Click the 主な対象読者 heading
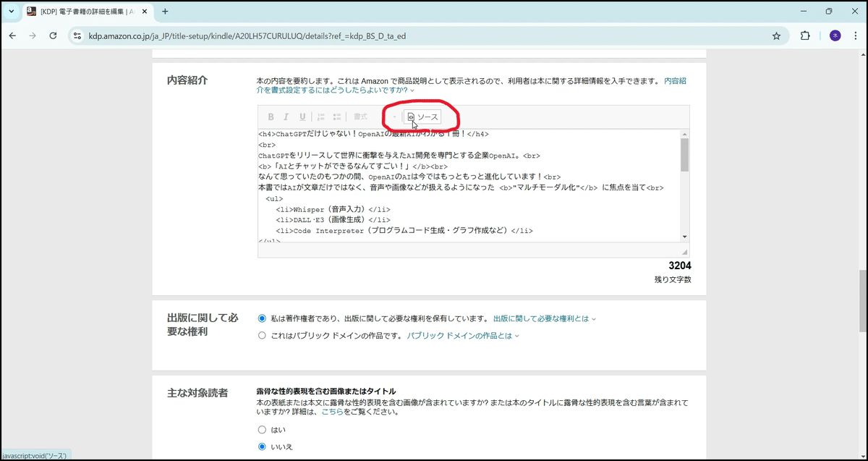This screenshot has width=868, height=461. click(197, 392)
